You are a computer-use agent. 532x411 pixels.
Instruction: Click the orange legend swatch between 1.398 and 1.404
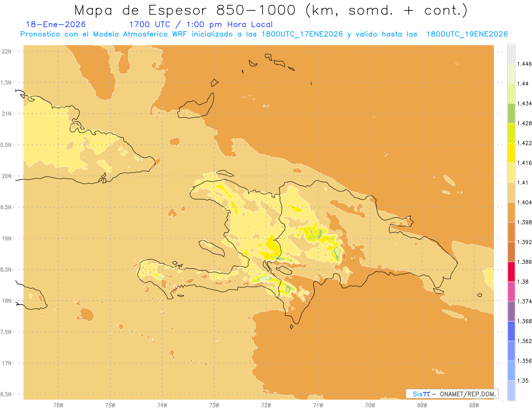coord(511,212)
